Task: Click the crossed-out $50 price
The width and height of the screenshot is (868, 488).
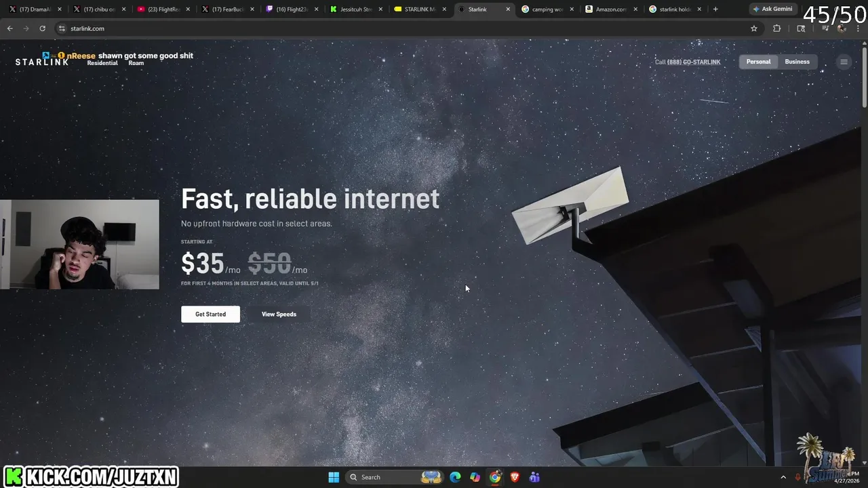Action: 269,263
